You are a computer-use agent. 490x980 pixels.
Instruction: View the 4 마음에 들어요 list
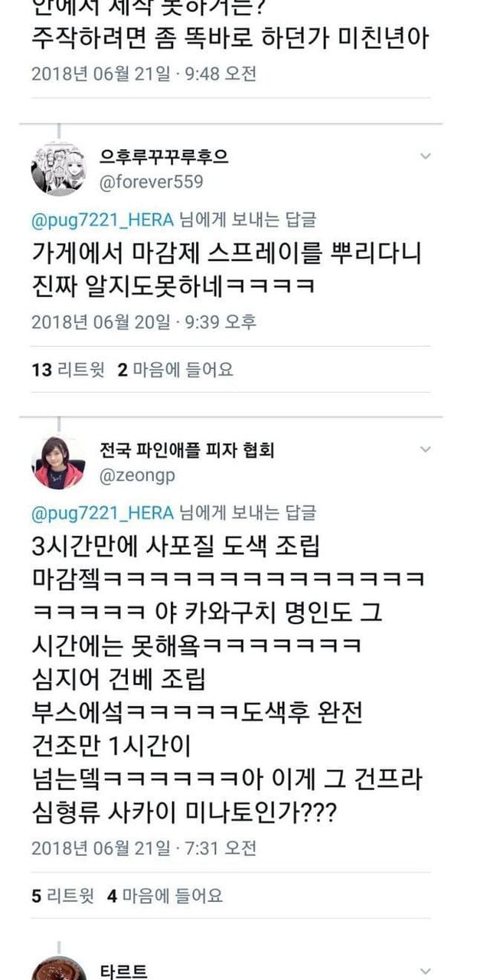point(165,895)
